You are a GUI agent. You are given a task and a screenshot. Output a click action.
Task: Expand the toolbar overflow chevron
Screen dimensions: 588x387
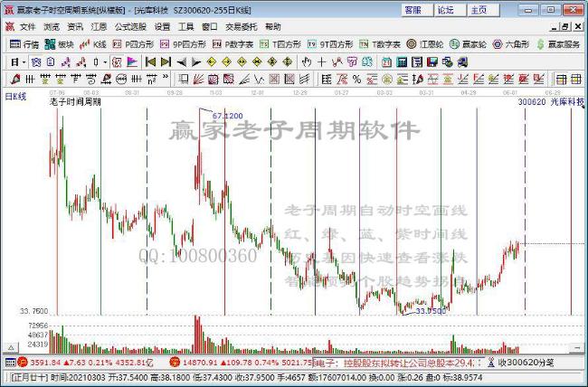point(166,77)
